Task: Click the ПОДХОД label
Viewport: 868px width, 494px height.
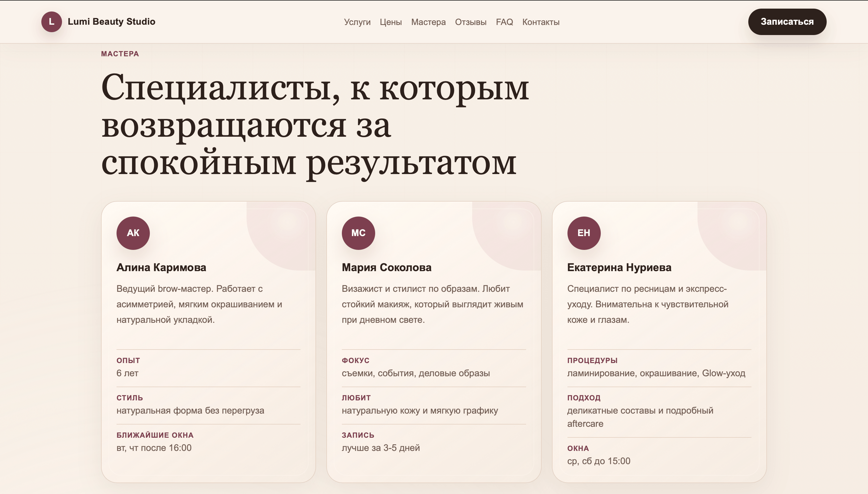Action: point(584,398)
